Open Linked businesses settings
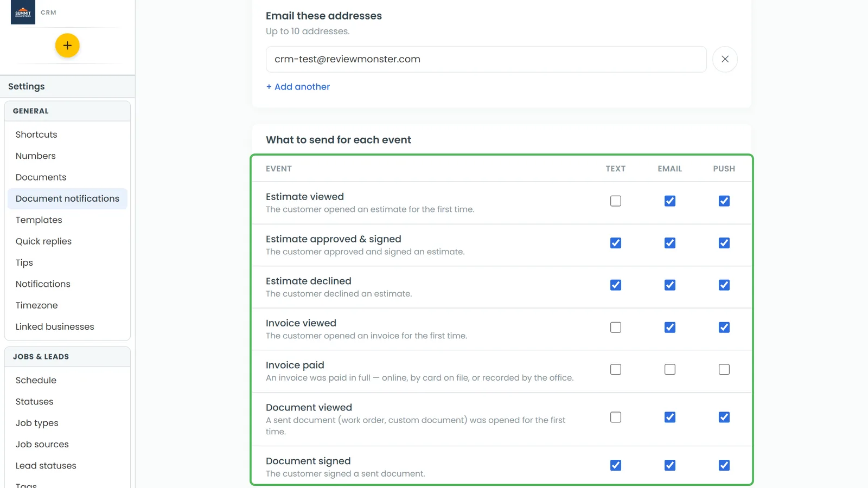 67,327
